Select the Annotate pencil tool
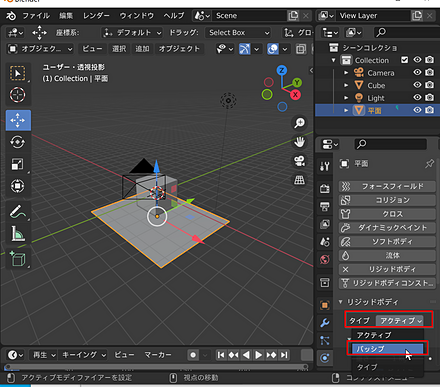The height and width of the screenshot is (387, 440). 18,211
